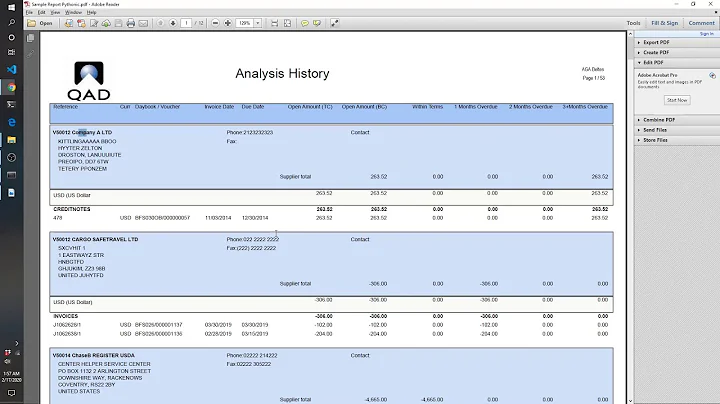The image size is (720, 404).
Task: Click the Task View taskbar icon
Action: 11,52
